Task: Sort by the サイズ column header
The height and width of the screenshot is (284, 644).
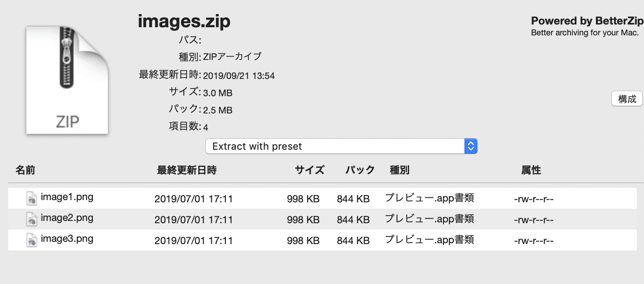Action: 310,171
